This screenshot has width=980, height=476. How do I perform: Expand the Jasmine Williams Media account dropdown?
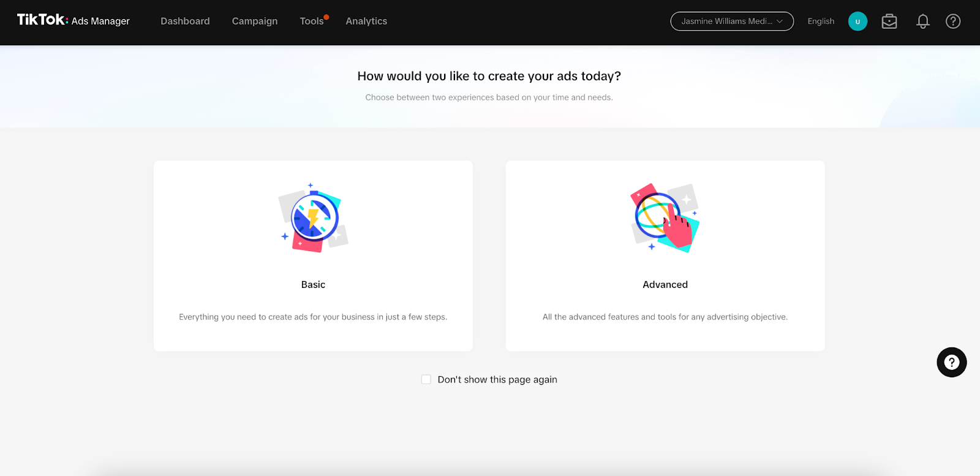click(x=732, y=21)
